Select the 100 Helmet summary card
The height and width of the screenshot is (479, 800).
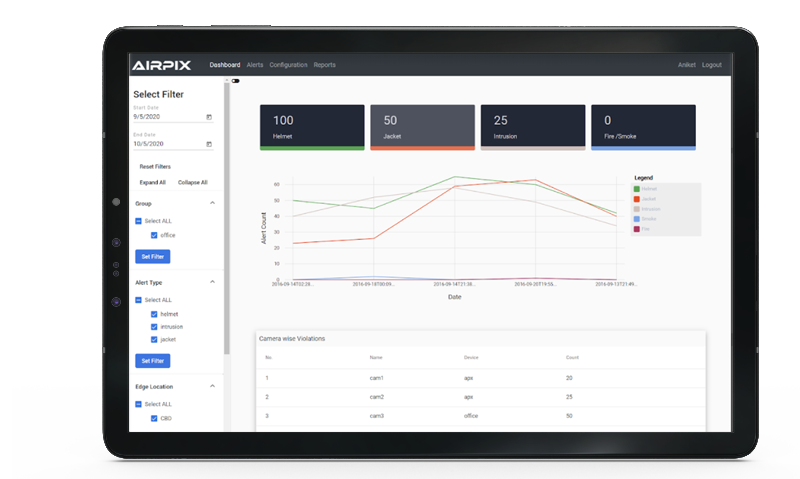[312, 128]
